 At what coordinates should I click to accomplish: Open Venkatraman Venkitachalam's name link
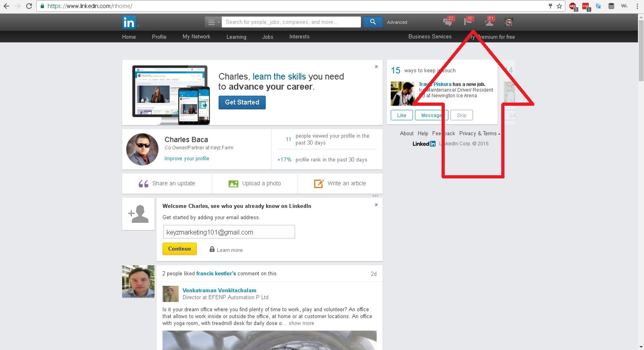pyautogui.click(x=219, y=290)
